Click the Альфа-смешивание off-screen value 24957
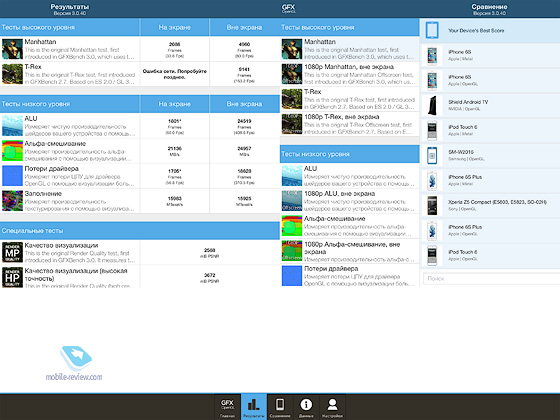The image size is (560, 420). [x=244, y=151]
